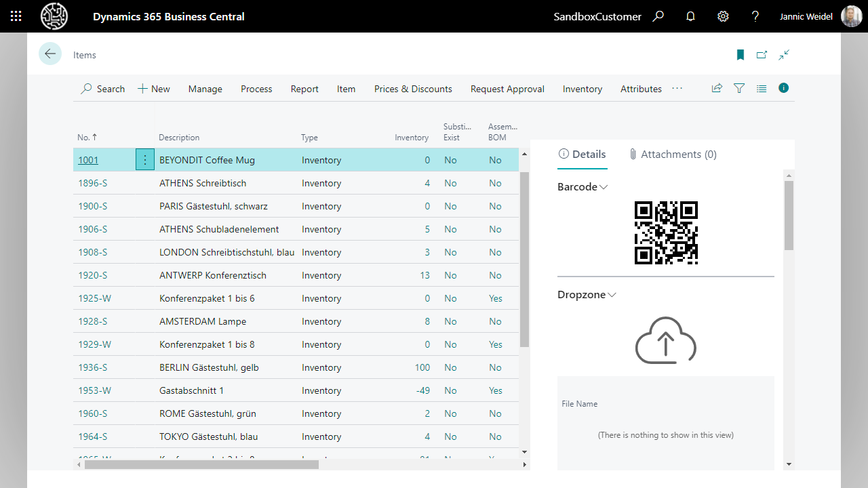
Task: Go back with the arrow button
Action: (x=50, y=54)
